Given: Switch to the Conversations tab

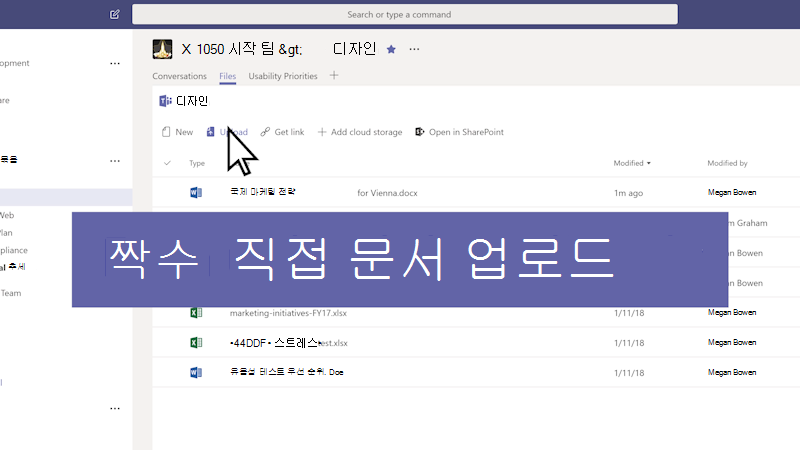Looking at the screenshot, I should [180, 76].
